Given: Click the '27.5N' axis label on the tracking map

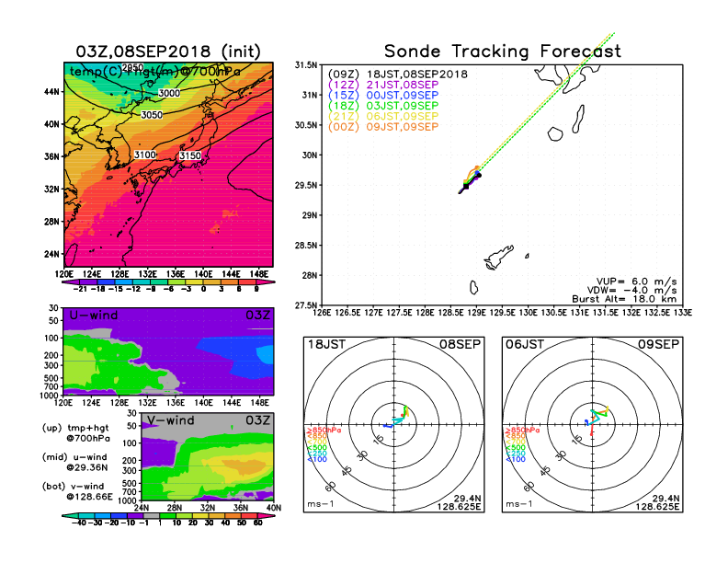Looking at the screenshot, I should (306, 305).
